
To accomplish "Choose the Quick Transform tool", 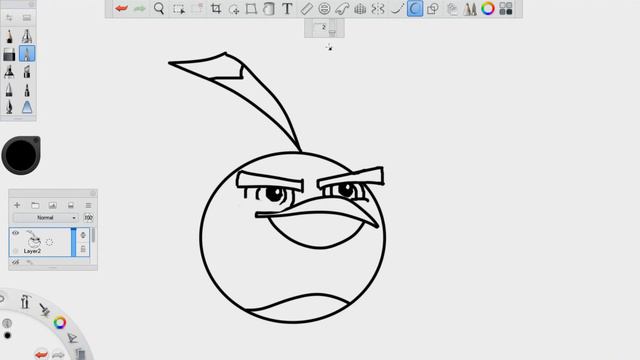I will tap(234, 9).
